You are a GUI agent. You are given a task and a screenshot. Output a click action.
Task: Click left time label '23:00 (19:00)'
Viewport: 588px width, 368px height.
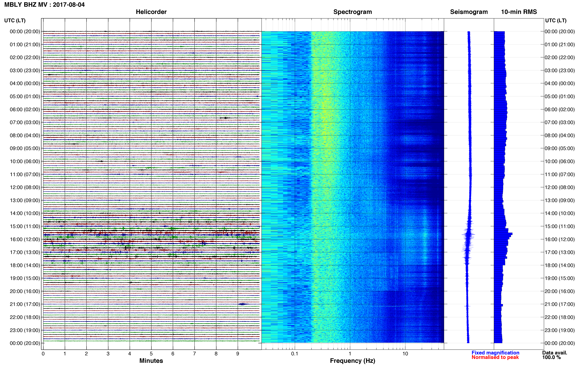tap(25, 330)
